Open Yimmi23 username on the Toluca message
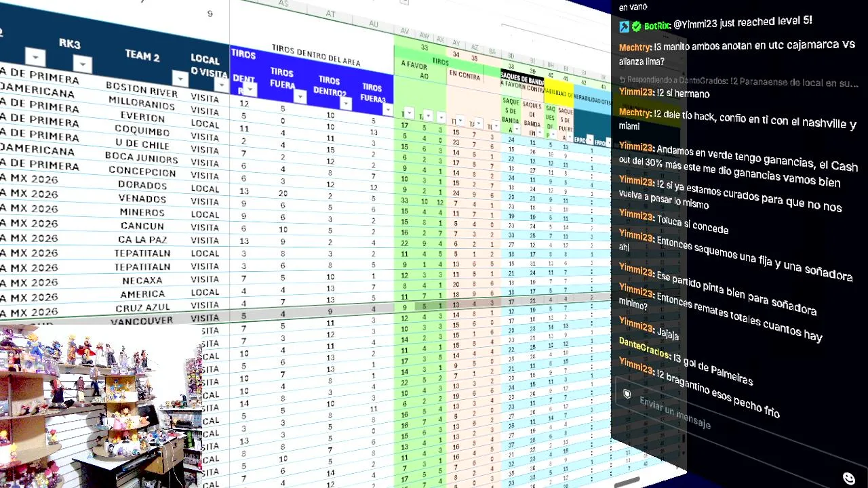 637,218
